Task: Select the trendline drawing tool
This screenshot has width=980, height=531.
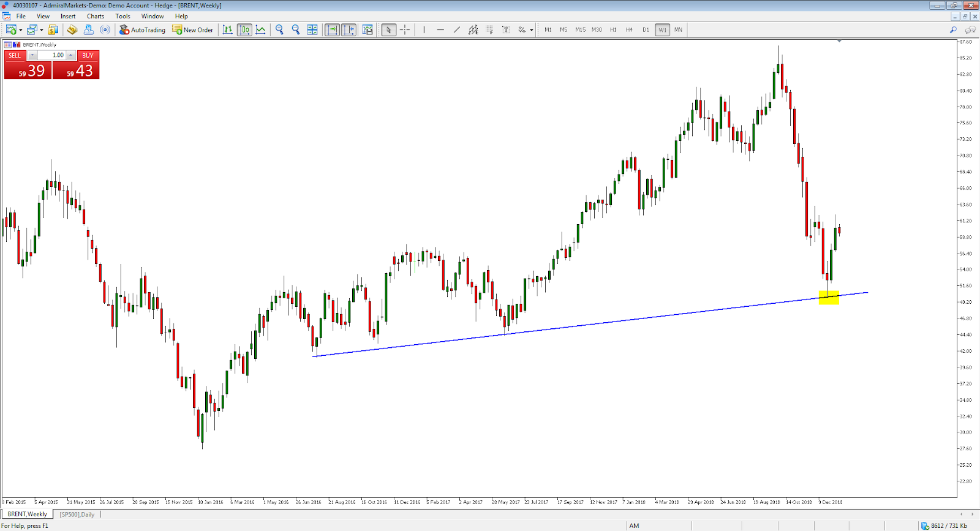Action: pos(457,29)
